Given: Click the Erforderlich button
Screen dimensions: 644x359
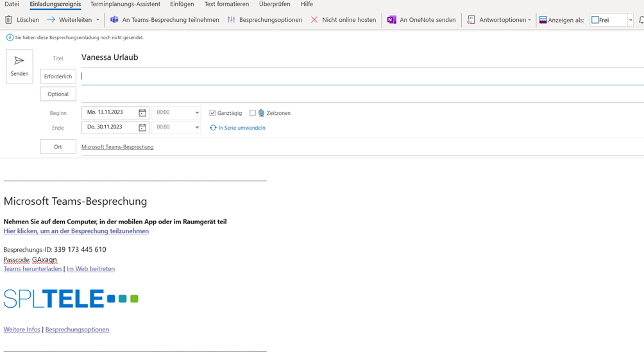Looking at the screenshot, I should coord(58,76).
